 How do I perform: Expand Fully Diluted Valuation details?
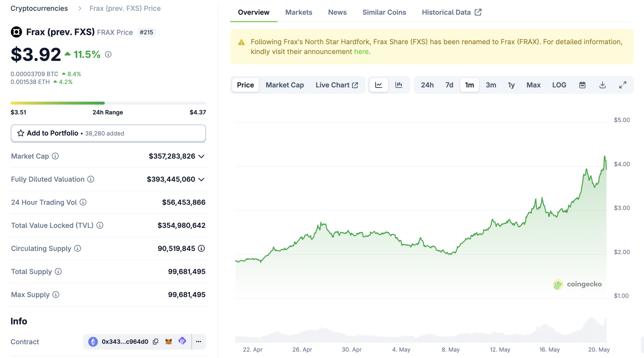201,179
